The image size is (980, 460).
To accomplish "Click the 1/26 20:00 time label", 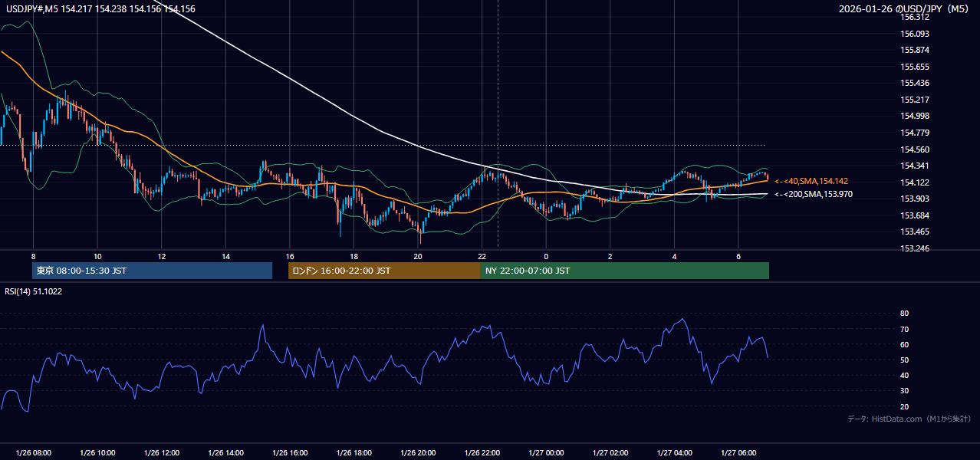I will click(x=418, y=453).
